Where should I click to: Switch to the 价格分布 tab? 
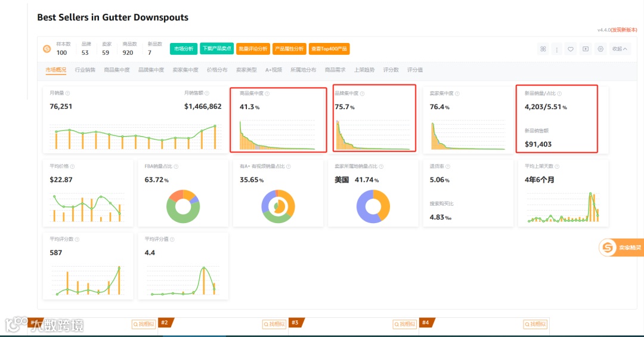217,70
